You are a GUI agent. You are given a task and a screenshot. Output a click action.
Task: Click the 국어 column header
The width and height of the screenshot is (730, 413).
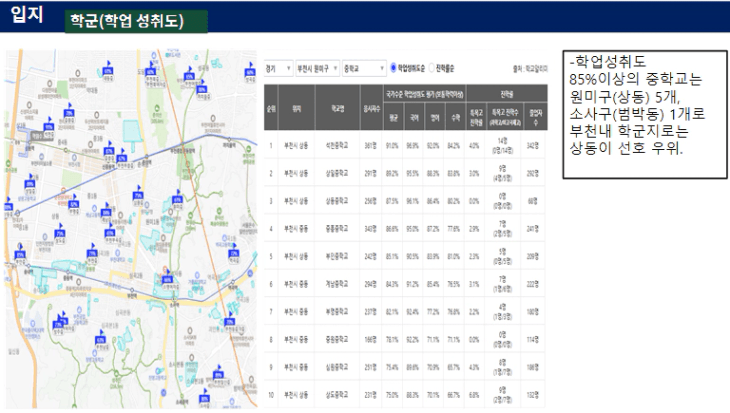(x=414, y=118)
